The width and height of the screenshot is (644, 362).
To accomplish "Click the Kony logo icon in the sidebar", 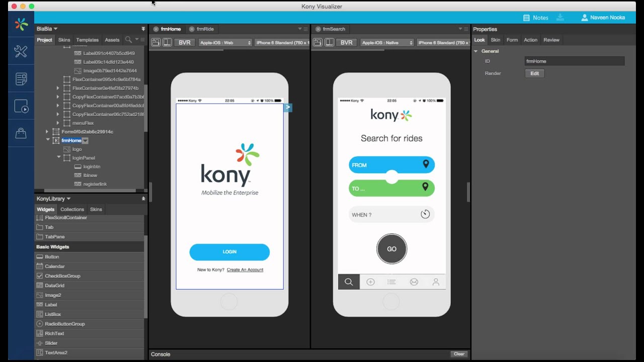I will pos(21,24).
